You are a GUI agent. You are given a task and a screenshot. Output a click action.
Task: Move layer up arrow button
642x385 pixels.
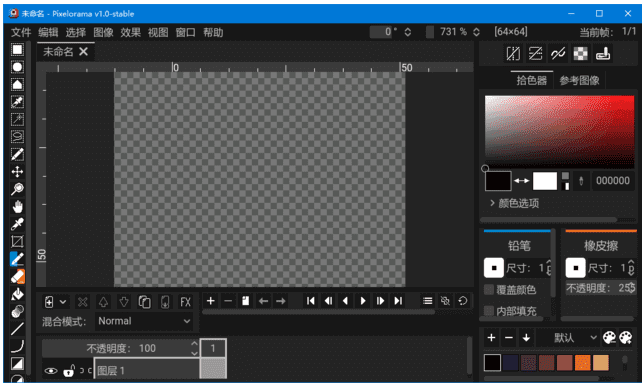coord(103,302)
